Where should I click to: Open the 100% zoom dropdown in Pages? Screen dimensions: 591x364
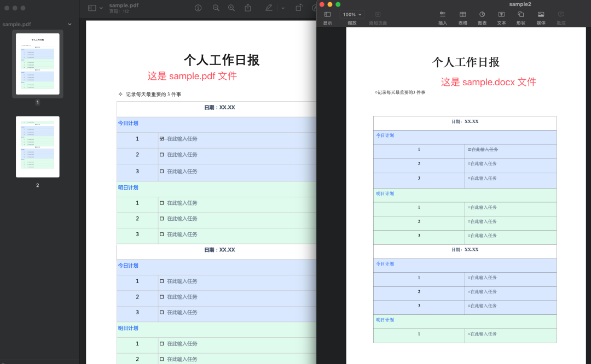(352, 14)
